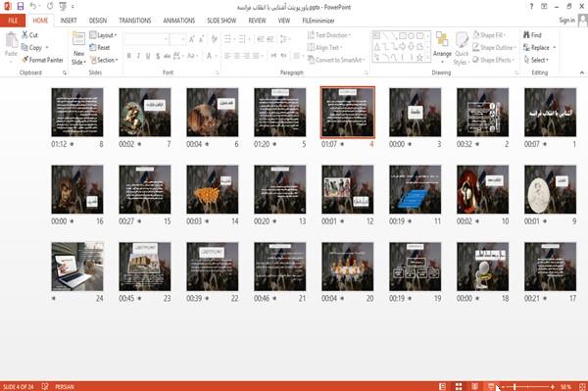This screenshot has height=391, width=588.
Task: Click the Save icon in quick access toolbar
Action: (x=21, y=6)
